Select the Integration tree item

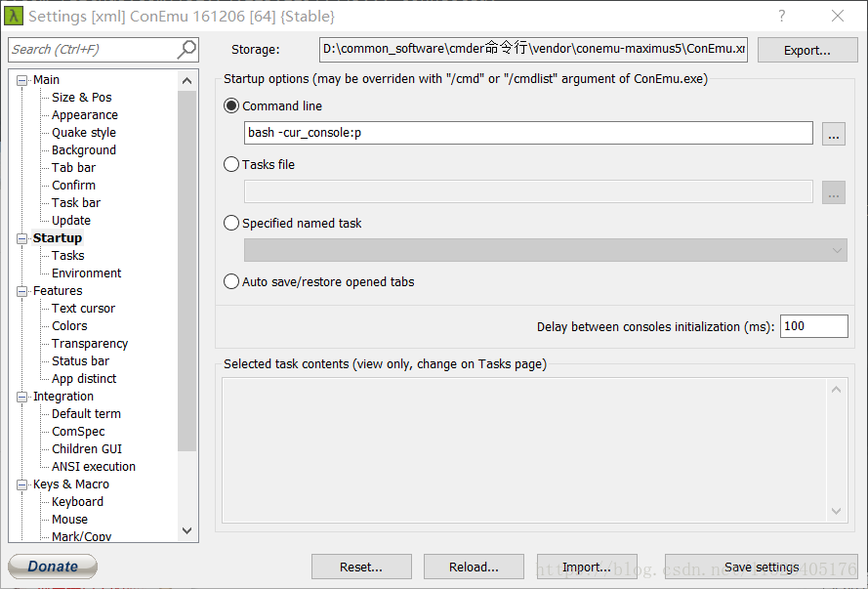tap(63, 397)
